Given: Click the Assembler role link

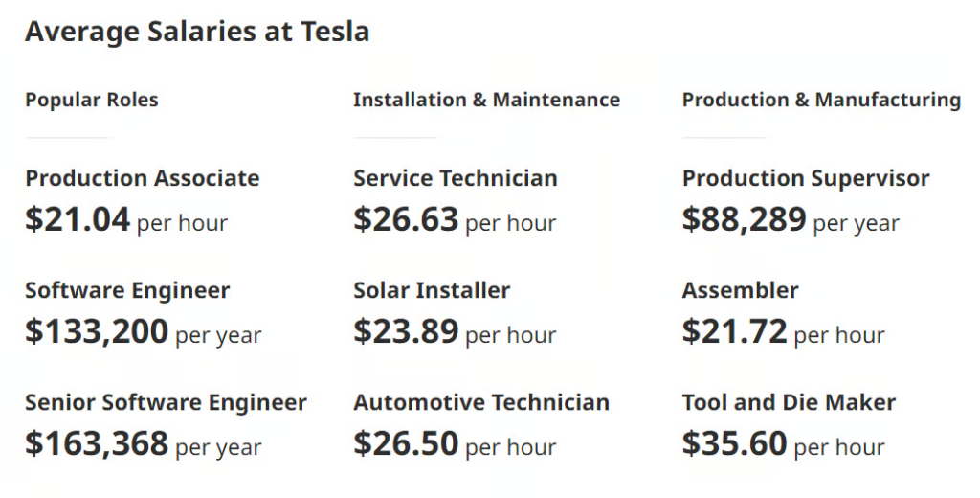Looking at the screenshot, I should 740,290.
